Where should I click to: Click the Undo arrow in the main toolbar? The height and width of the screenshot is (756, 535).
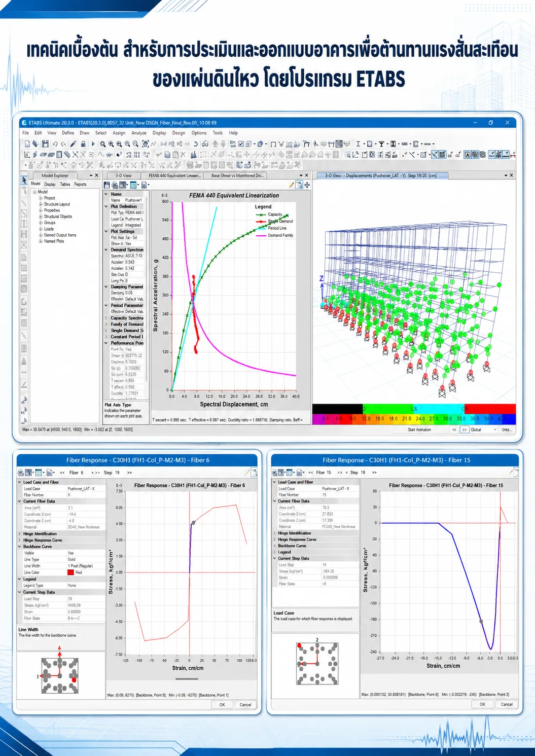55,144
